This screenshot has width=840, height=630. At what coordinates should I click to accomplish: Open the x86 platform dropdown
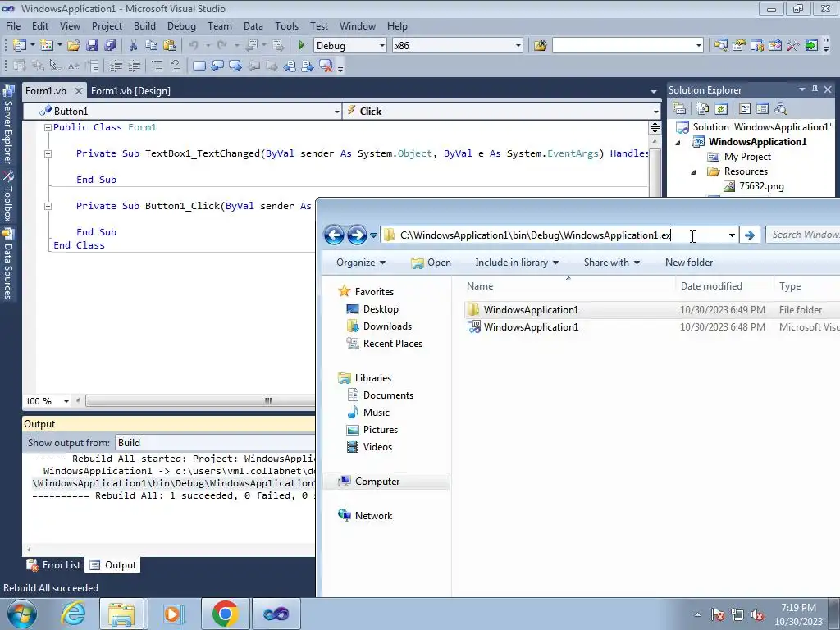coord(518,46)
